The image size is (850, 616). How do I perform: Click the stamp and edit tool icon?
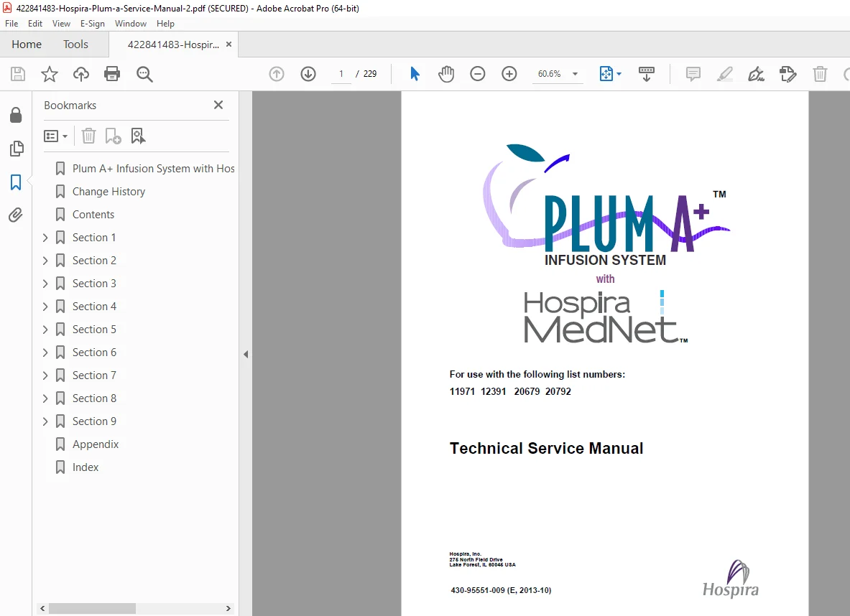pyautogui.click(x=787, y=74)
